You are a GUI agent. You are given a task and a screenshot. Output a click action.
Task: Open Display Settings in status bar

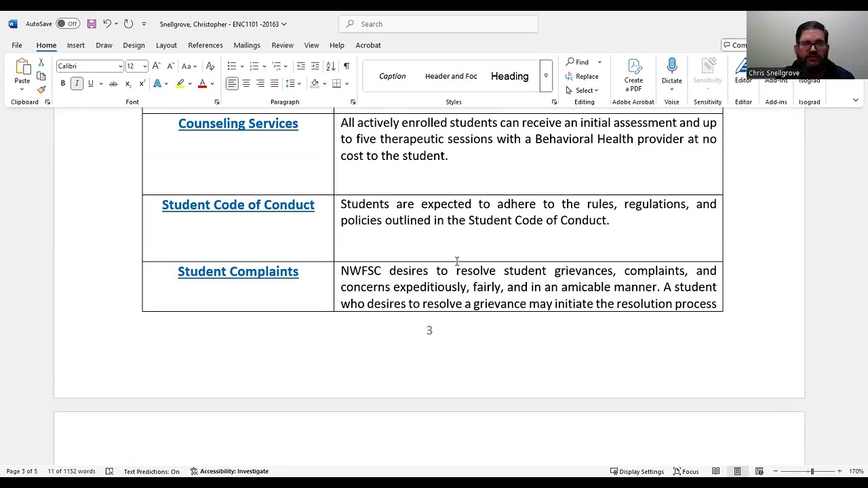click(x=637, y=471)
